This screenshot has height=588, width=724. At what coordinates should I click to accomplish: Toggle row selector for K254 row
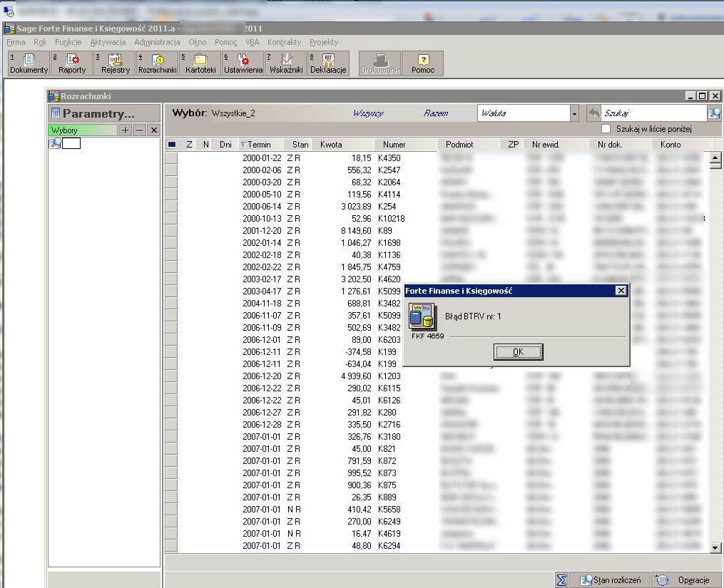pos(171,206)
